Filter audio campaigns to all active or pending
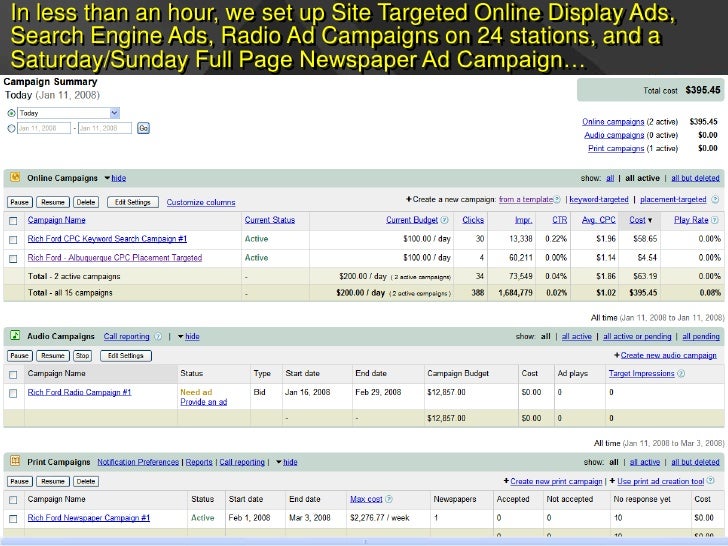The image size is (728, 546). point(637,336)
